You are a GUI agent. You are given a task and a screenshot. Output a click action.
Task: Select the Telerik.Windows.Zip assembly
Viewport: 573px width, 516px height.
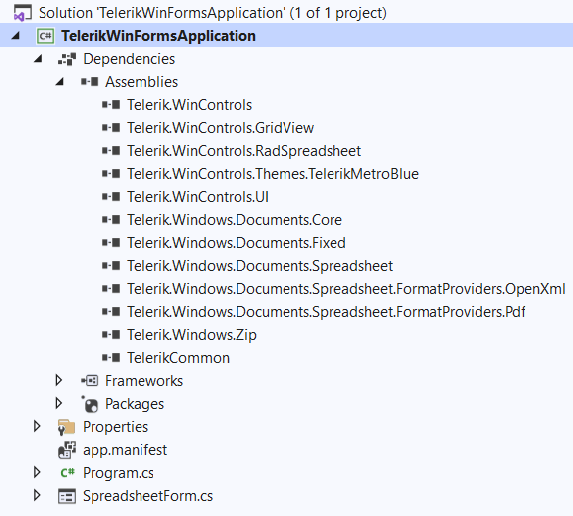tap(192, 335)
